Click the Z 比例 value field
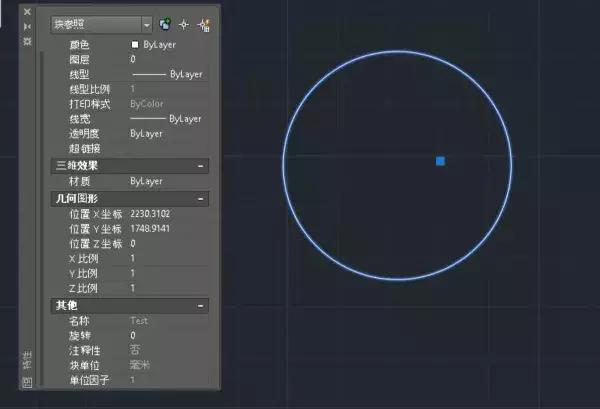The width and height of the screenshot is (600, 409). 169,288
